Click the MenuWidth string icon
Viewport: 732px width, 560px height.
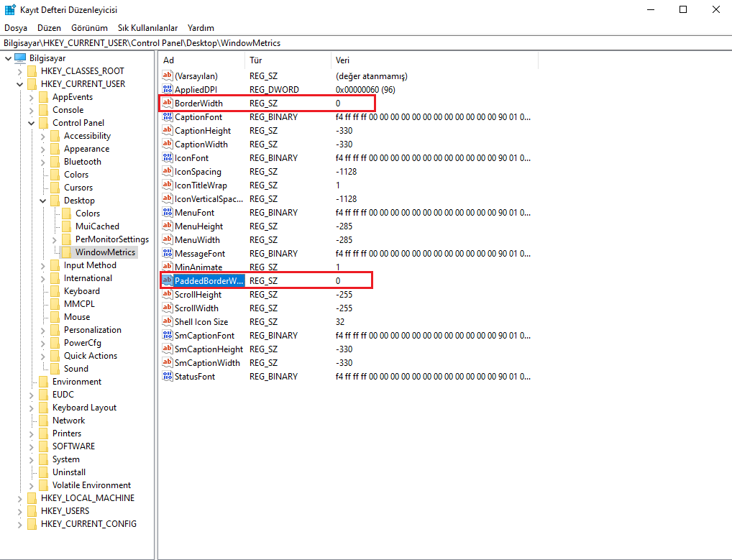tap(167, 239)
